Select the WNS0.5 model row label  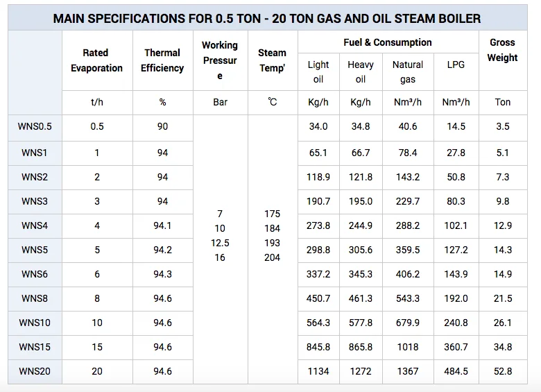pyautogui.click(x=35, y=126)
